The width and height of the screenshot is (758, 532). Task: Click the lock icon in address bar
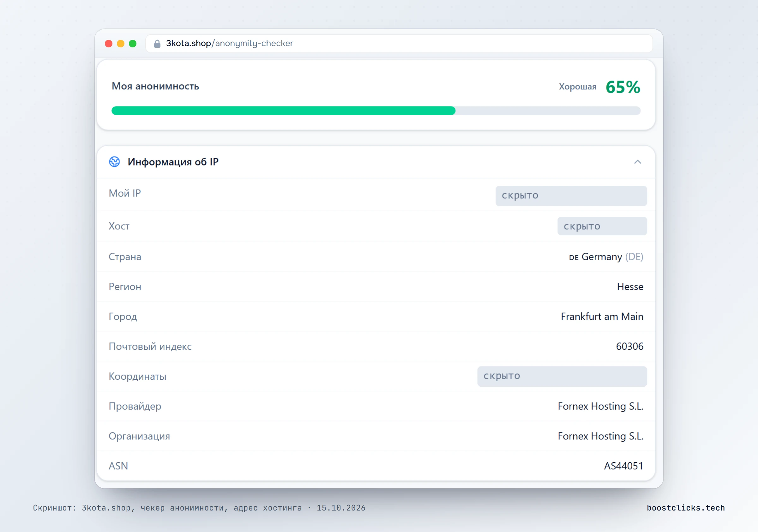click(x=157, y=44)
